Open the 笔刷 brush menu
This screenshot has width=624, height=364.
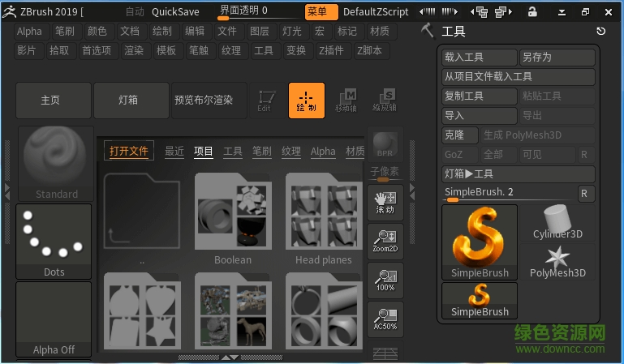click(x=65, y=32)
